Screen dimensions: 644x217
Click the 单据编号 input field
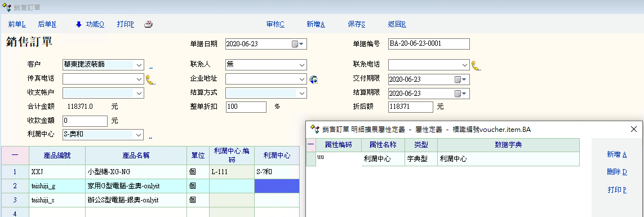tap(429, 44)
